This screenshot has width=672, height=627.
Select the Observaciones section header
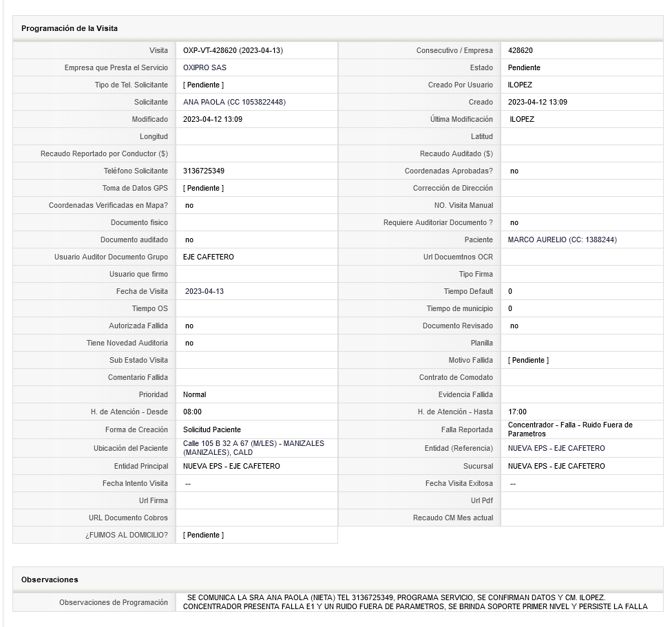(50, 580)
